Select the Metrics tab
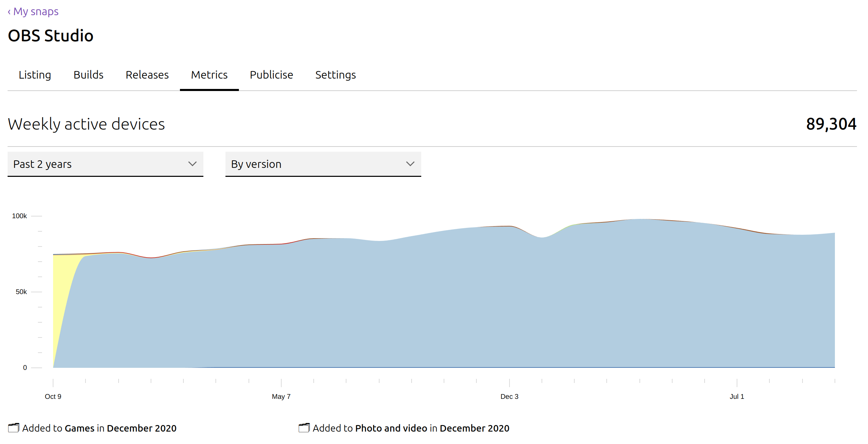The width and height of the screenshot is (868, 444). coord(209,75)
